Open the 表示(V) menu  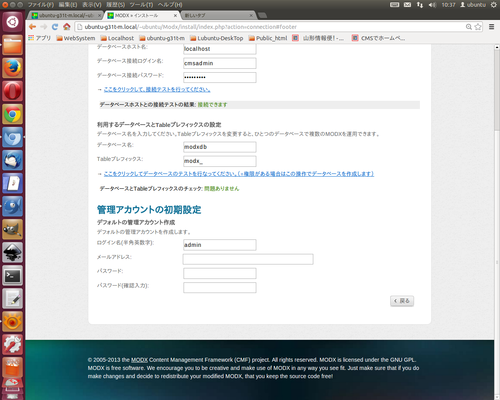click(x=92, y=5)
